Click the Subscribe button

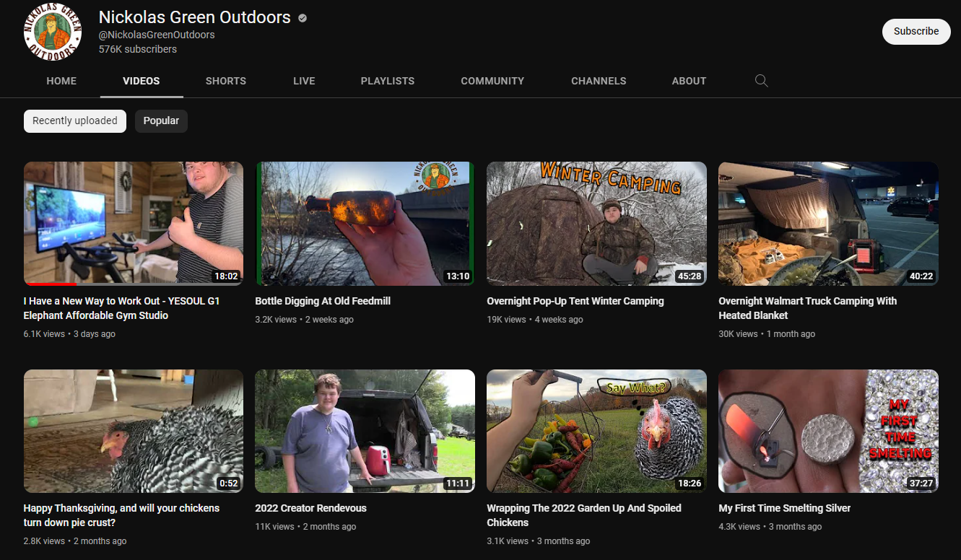coord(916,31)
